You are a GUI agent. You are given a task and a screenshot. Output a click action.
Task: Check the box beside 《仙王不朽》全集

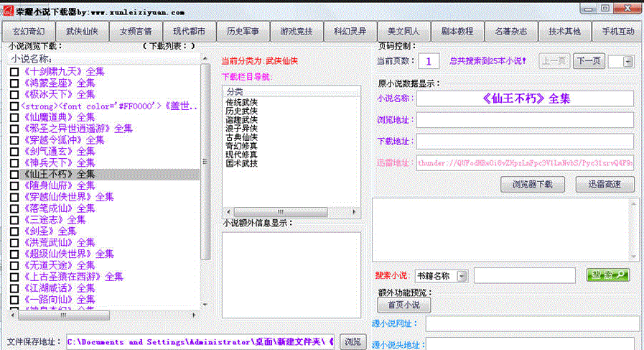14,174
